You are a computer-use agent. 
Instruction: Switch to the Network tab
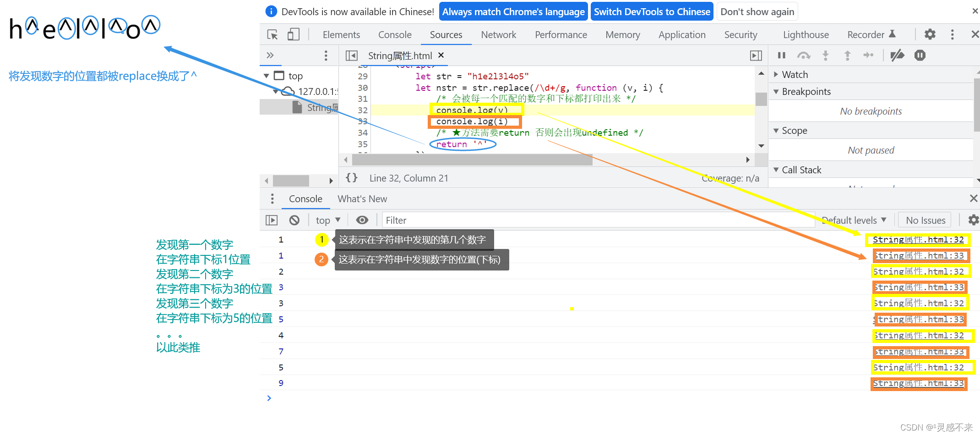[499, 34]
